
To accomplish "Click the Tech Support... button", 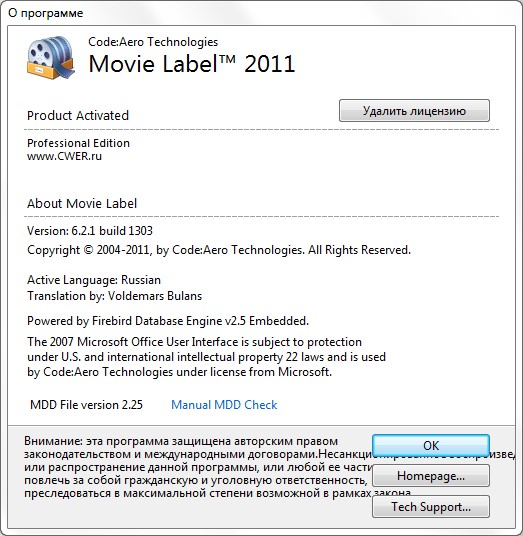I will pyautogui.click(x=431, y=506).
